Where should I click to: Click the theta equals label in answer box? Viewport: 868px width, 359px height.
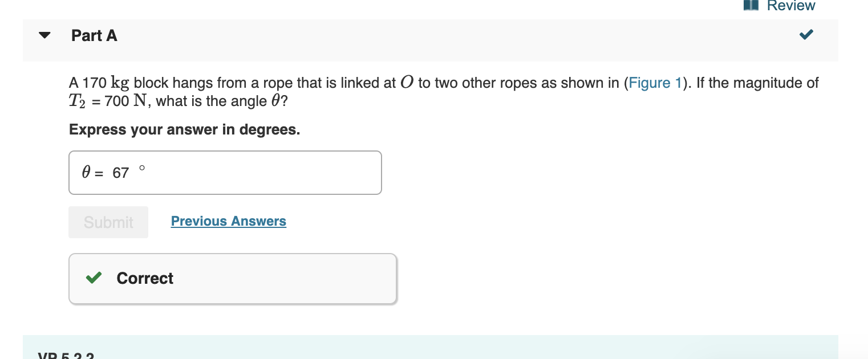(92, 172)
